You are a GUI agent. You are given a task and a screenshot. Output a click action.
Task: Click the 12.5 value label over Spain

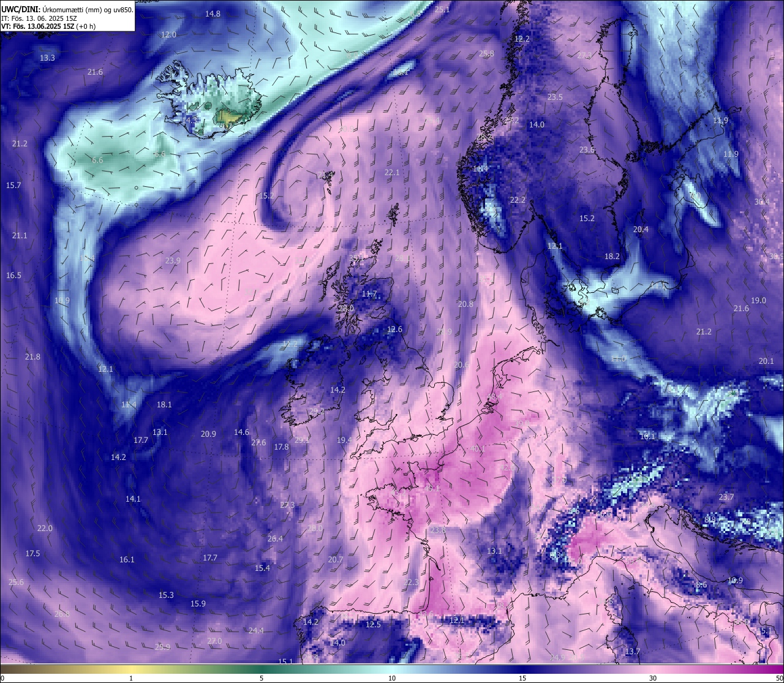[373, 624]
